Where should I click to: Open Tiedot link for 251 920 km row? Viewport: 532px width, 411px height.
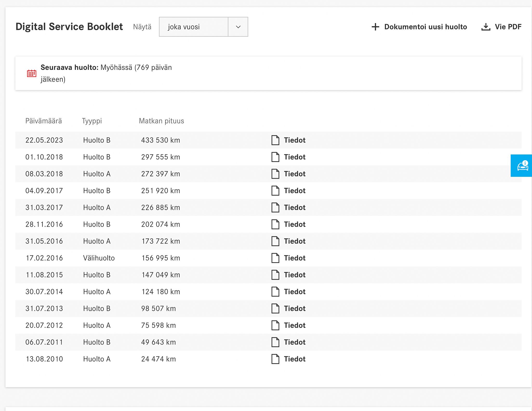tap(295, 191)
